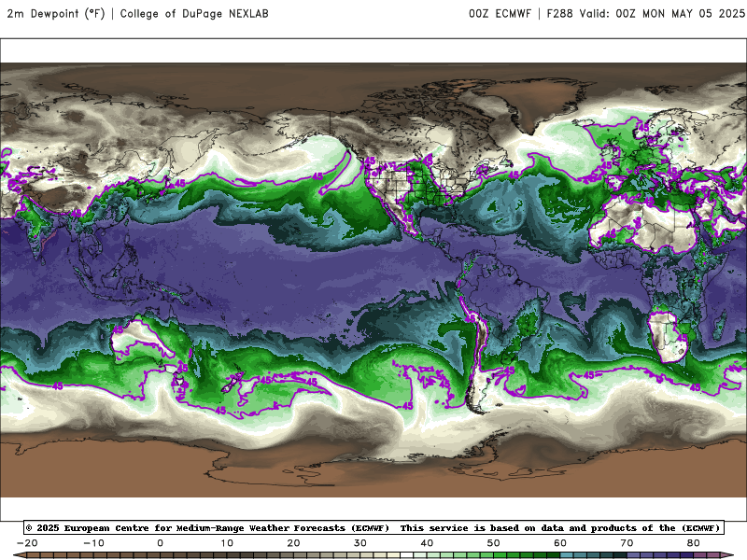Click the 80 value on the color scale
Image resolution: width=747 pixels, height=560 pixels.
[694, 543]
